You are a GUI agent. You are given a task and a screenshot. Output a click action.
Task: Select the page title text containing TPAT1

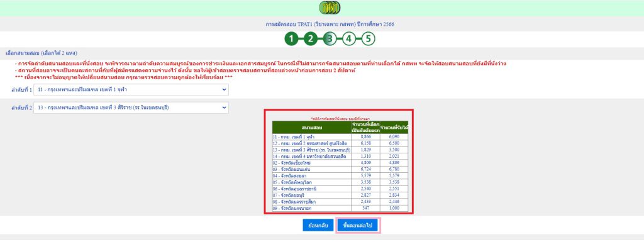pos(330,24)
